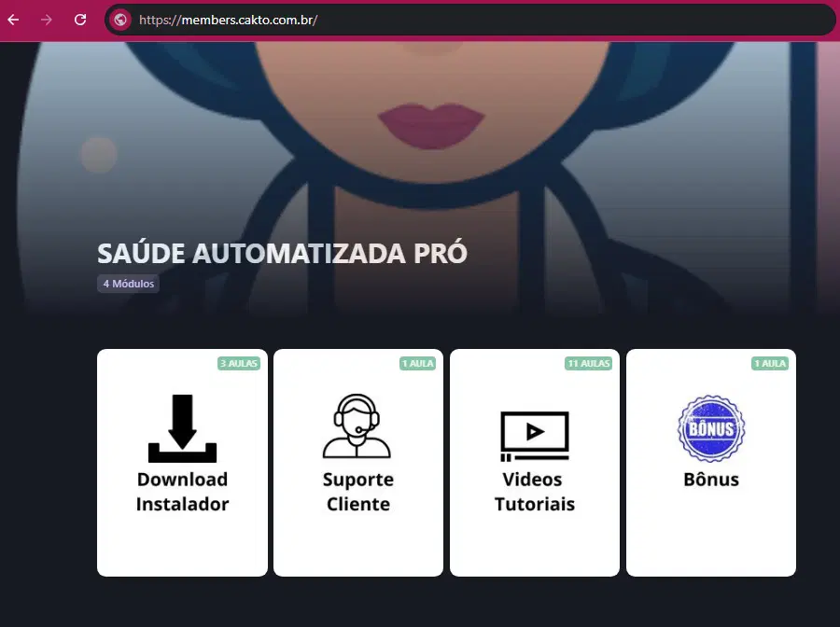Click the 1 AULA badge on Bônus card

(x=770, y=364)
